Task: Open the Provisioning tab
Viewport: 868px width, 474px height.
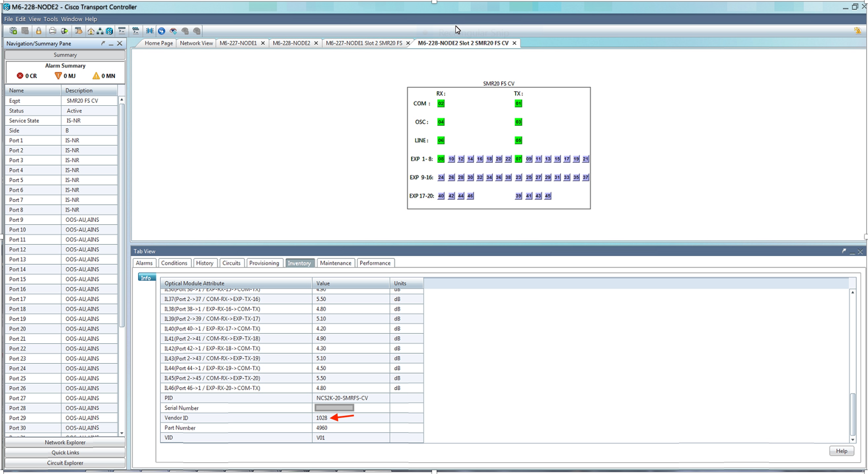Action: click(x=264, y=263)
